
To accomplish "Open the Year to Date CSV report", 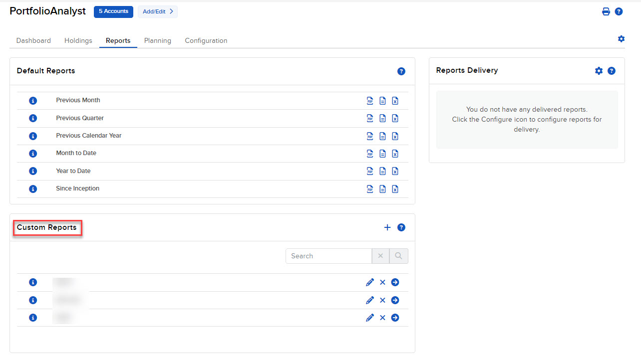I will 382,171.
